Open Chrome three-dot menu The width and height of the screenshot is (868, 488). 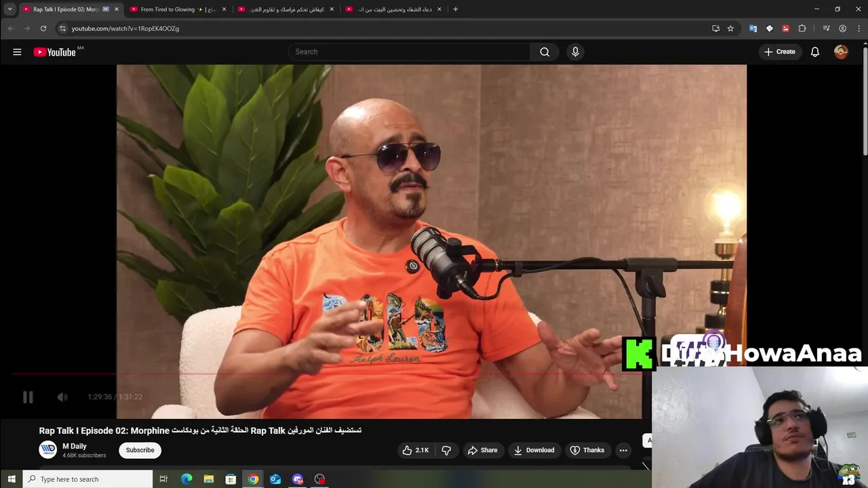point(858,28)
